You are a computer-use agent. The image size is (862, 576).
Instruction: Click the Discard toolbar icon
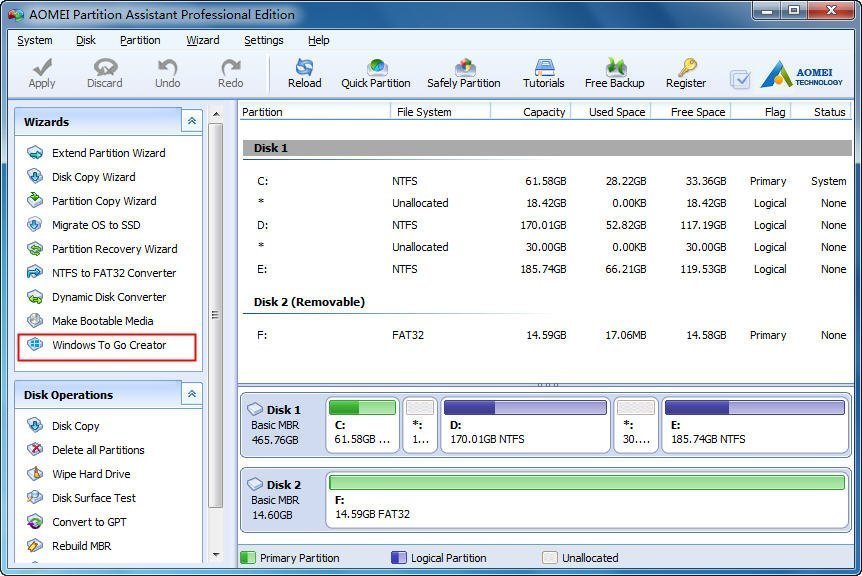click(105, 68)
